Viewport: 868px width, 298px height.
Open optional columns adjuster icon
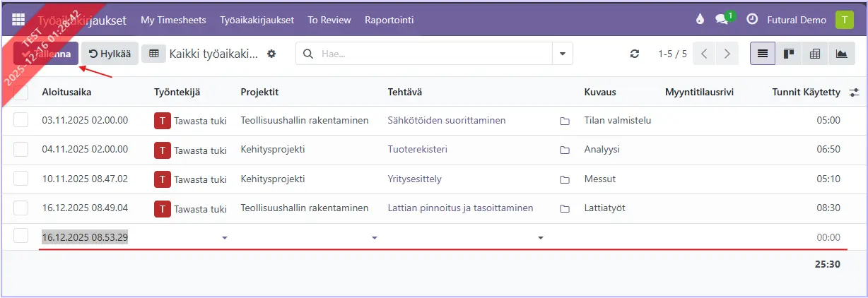(x=854, y=92)
